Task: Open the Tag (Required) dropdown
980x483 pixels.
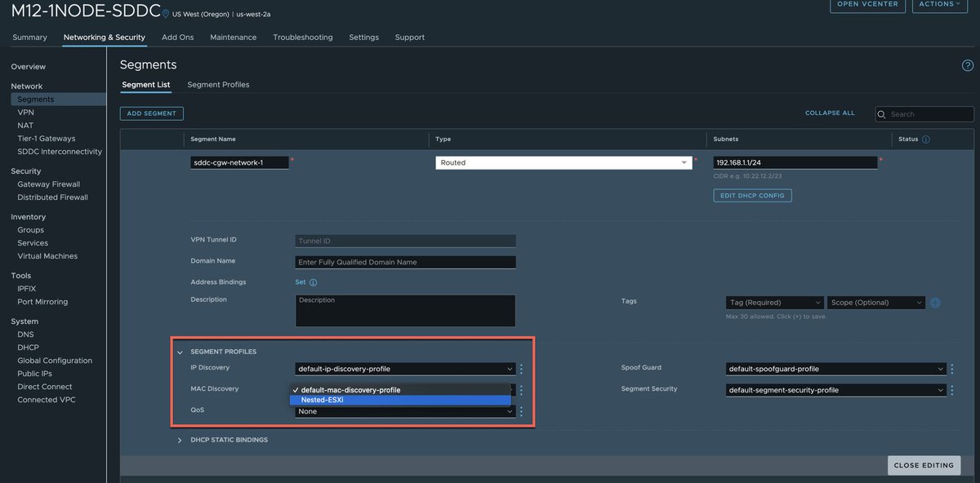Action: pyautogui.click(x=774, y=303)
